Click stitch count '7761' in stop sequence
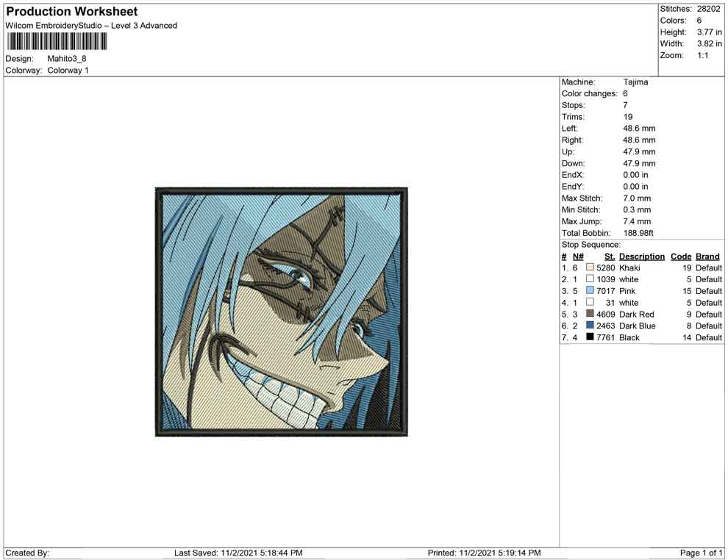This screenshot has width=728, height=560. coord(606,337)
